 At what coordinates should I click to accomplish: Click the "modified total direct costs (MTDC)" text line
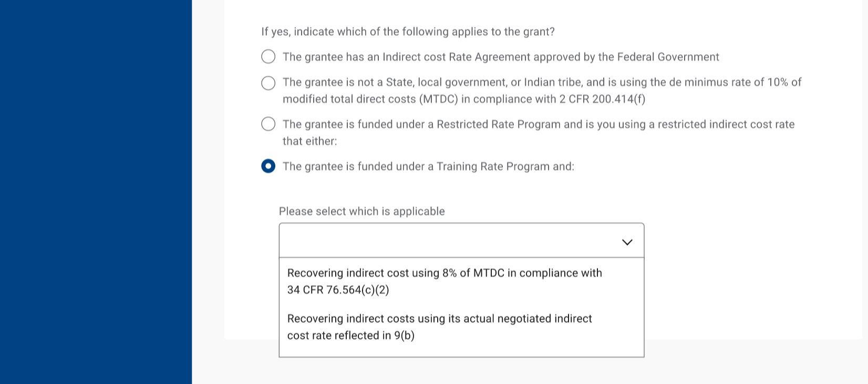[370, 99]
